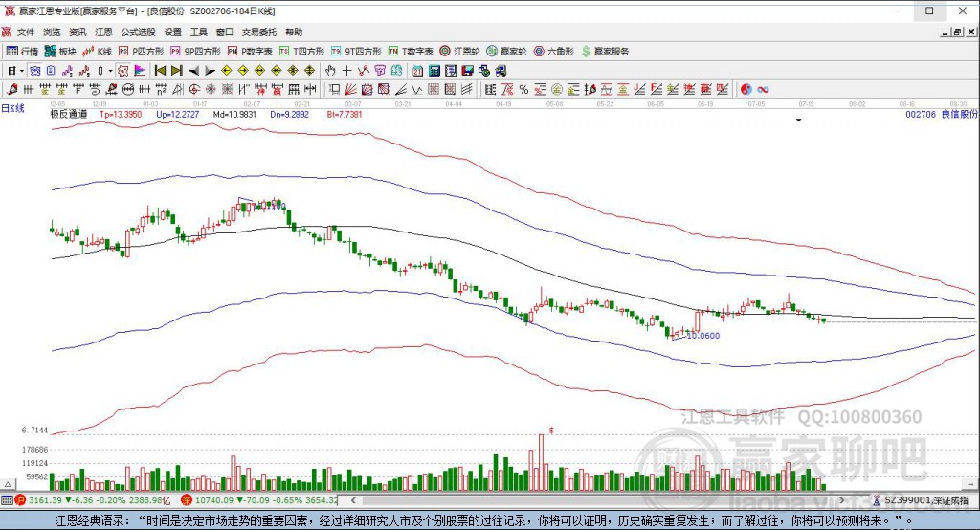This screenshot has height=530, width=980.
Task: Click the 002706 良信股份 stock label
Action: 942,115
